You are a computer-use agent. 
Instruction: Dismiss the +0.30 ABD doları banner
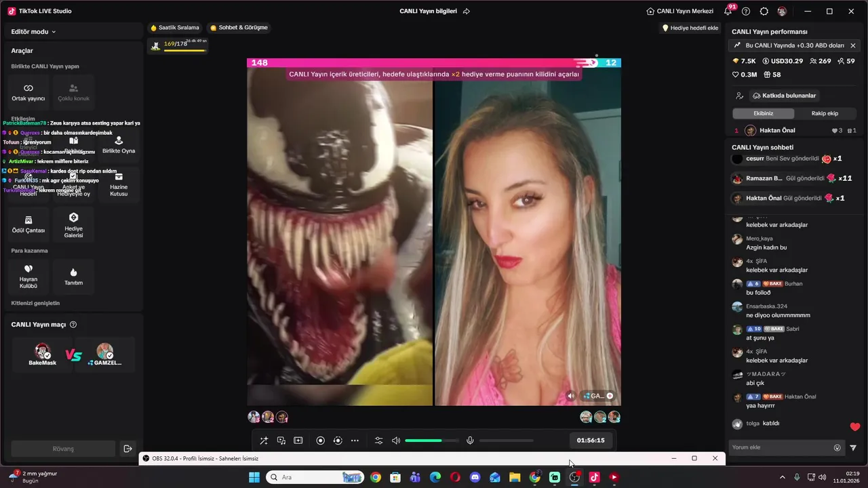click(853, 45)
